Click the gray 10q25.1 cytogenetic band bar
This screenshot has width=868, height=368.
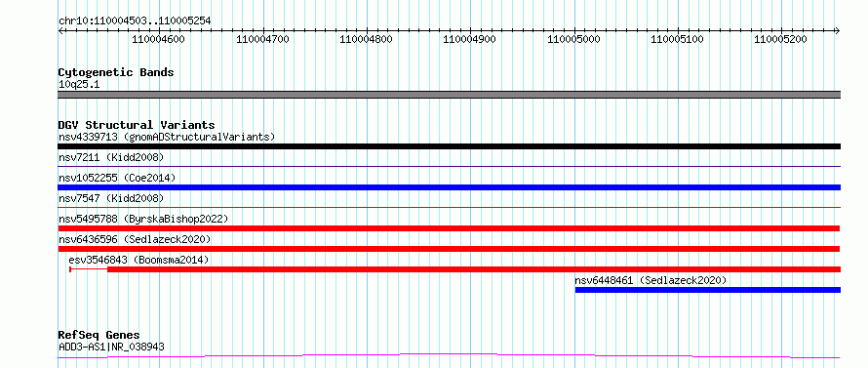tap(450, 95)
